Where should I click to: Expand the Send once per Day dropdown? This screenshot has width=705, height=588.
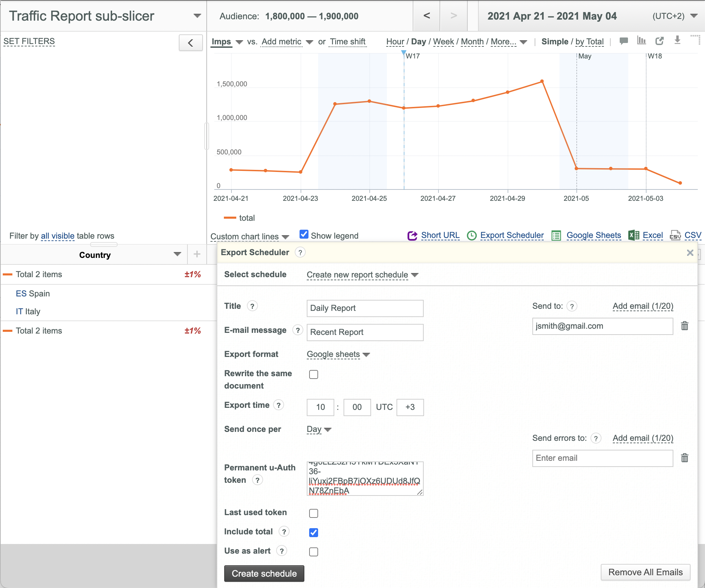click(x=319, y=429)
